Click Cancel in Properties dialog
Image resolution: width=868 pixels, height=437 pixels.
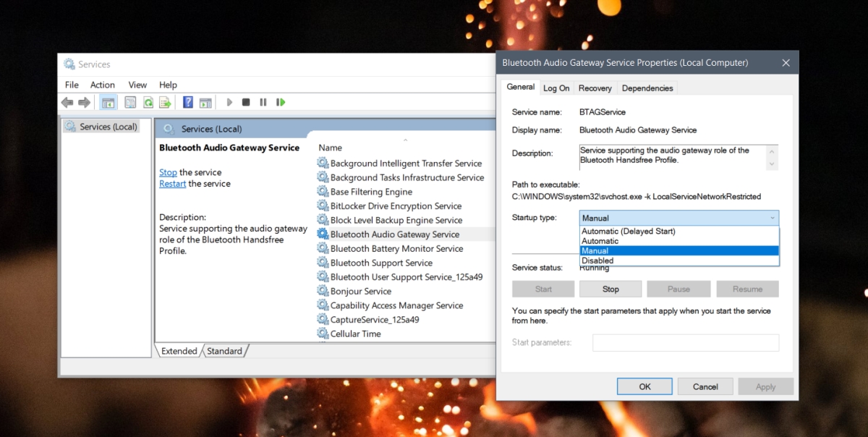[x=705, y=386]
